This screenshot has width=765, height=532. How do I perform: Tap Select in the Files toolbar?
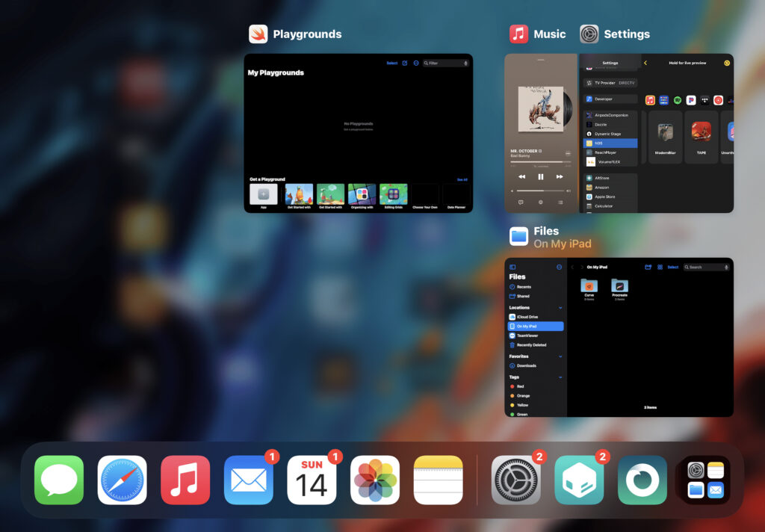(x=673, y=267)
